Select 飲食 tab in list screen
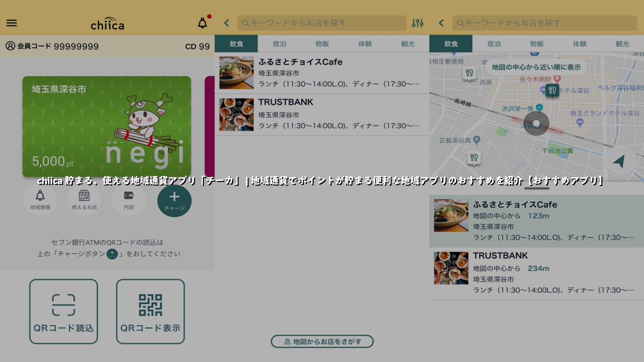644x362 pixels. [236, 44]
